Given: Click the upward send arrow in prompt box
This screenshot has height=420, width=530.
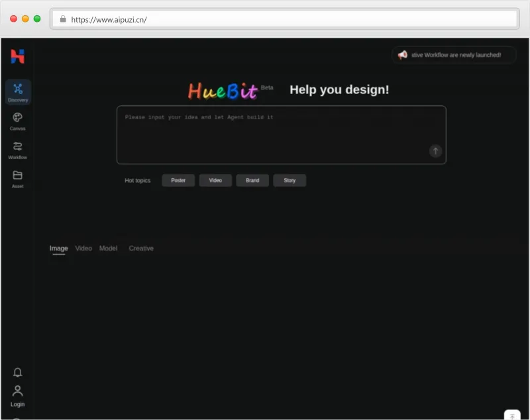Looking at the screenshot, I should pyautogui.click(x=435, y=151).
